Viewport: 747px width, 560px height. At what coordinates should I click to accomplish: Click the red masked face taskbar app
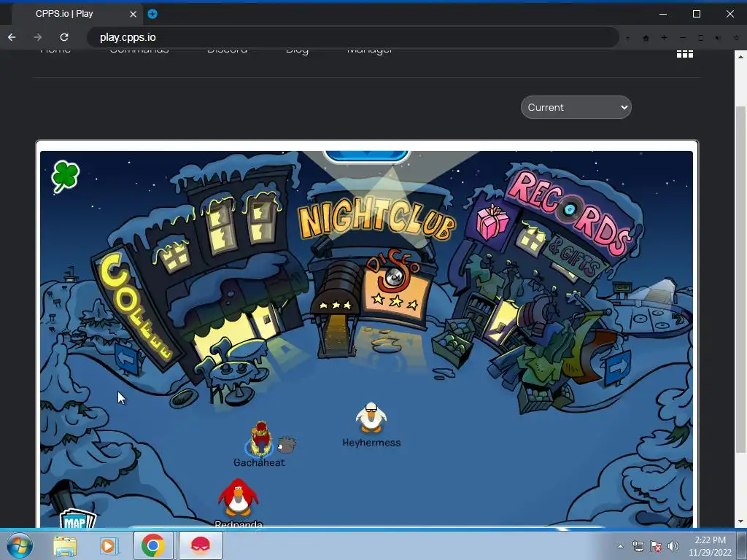click(x=201, y=545)
